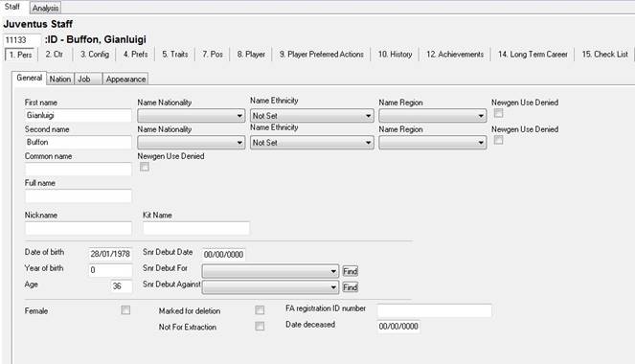Open the 8. Player tab
This screenshot has height=364, width=635.
point(251,55)
